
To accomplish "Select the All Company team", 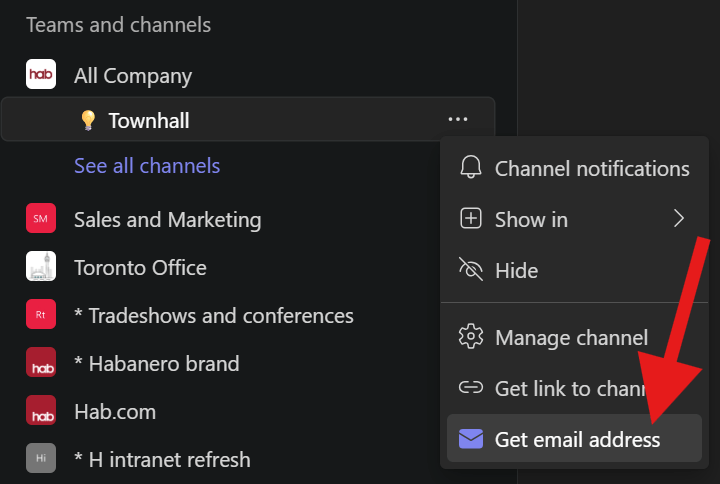I will coord(133,75).
